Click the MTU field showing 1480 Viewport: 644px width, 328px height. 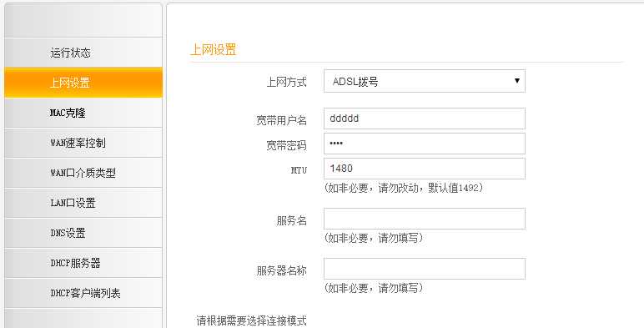(x=425, y=169)
